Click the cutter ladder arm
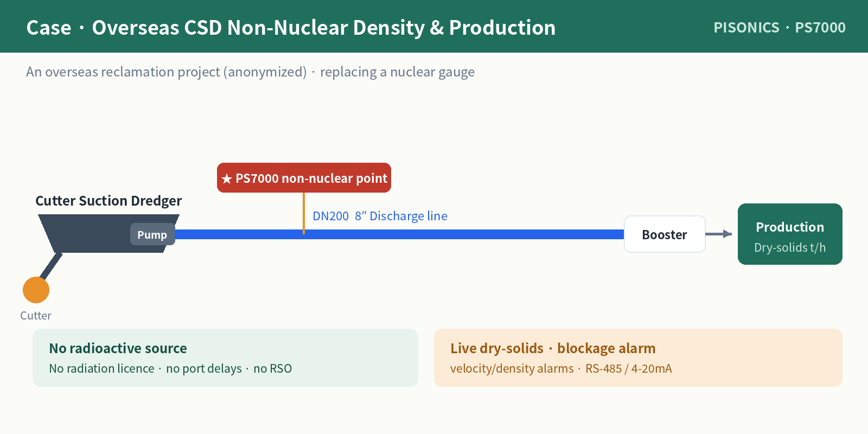Screen dimensions: 868x434 click(x=52, y=266)
